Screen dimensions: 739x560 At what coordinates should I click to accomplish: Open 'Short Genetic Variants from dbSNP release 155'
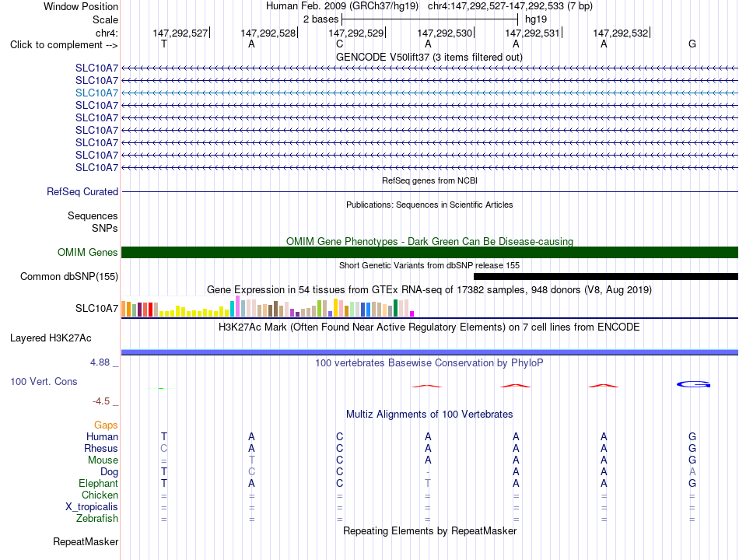click(429, 265)
